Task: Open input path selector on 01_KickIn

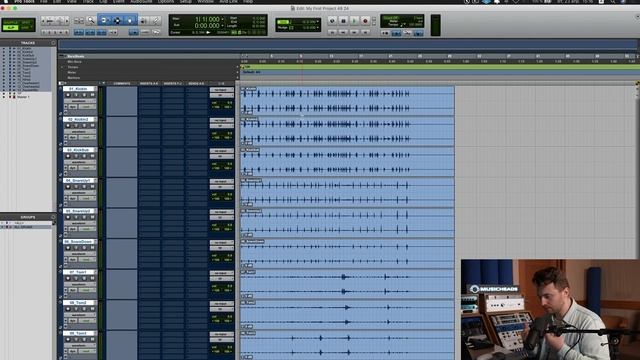Action: pos(222,90)
